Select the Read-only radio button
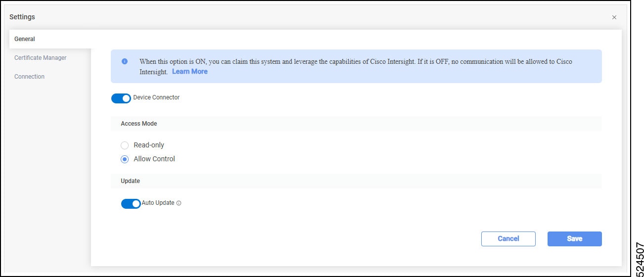Viewport: 644px width, 277px height. coord(125,145)
